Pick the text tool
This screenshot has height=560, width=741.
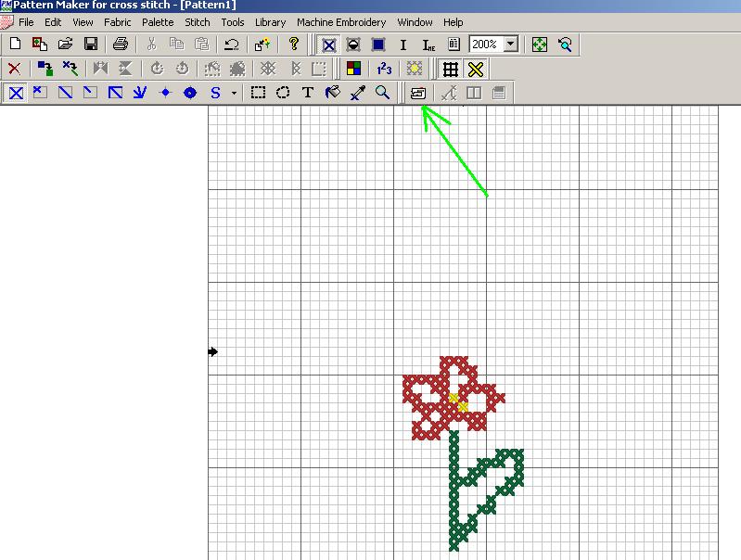pos(308,93)
